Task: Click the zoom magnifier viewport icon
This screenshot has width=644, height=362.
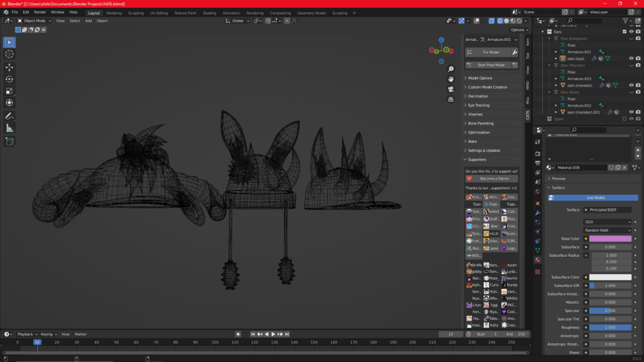Action: 451,69
